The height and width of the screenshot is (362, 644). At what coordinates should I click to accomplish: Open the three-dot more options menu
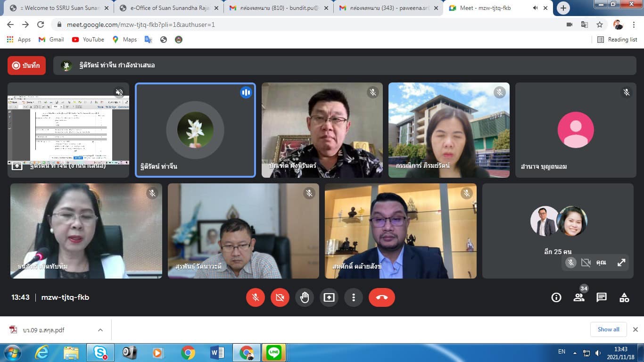[354, 297]
